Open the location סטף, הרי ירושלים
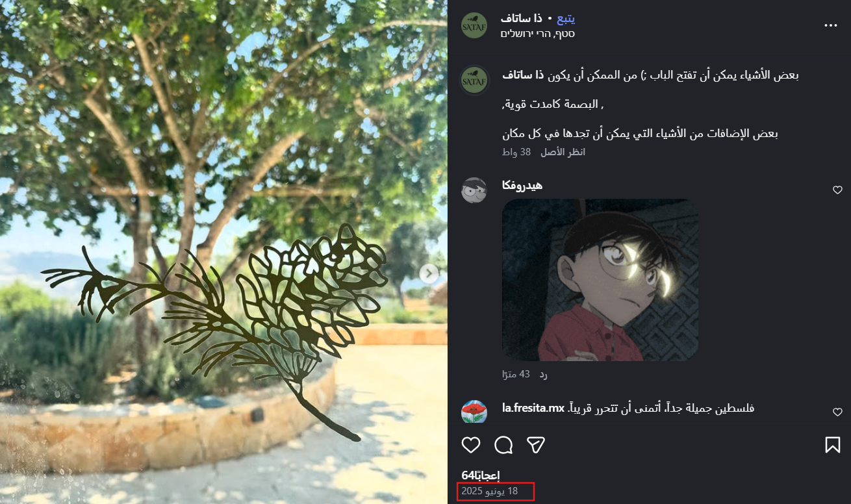This screenshot has height=504, width=851. [538, 33]
